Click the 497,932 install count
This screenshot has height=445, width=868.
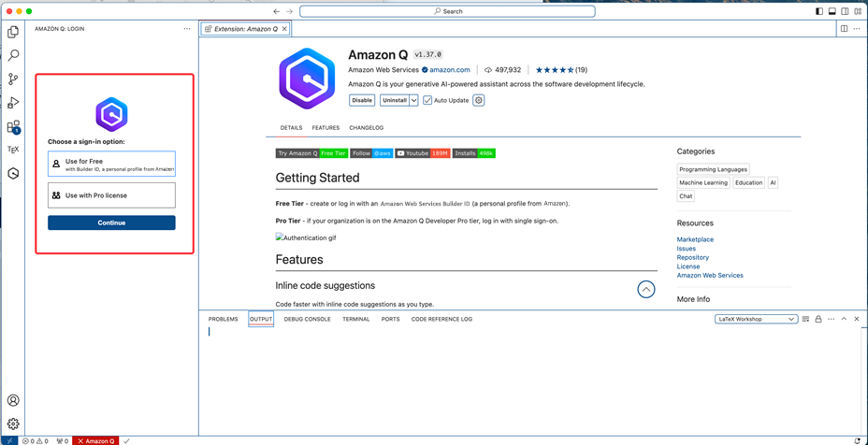pyautogui.click(x=502, y=70)
